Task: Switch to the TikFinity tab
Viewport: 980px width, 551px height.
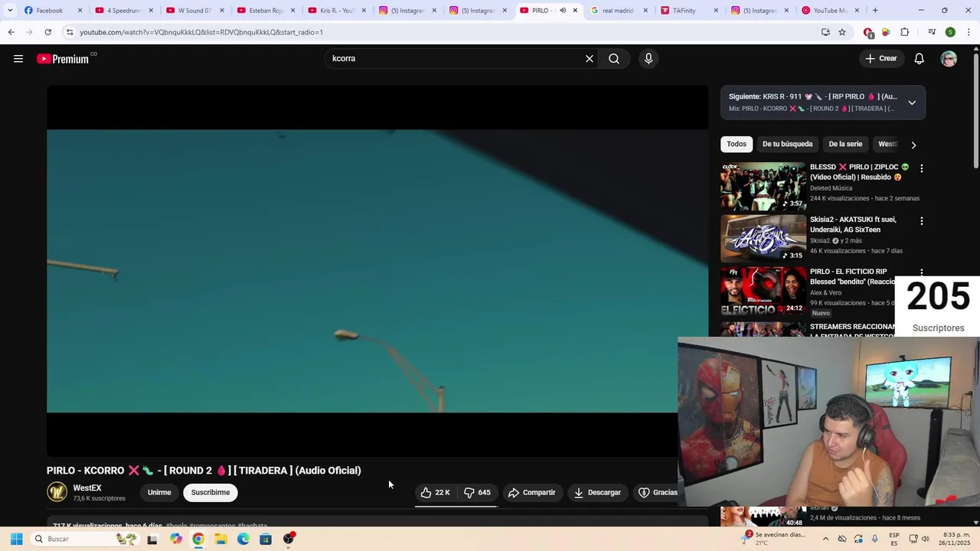Action: (689, 11)
